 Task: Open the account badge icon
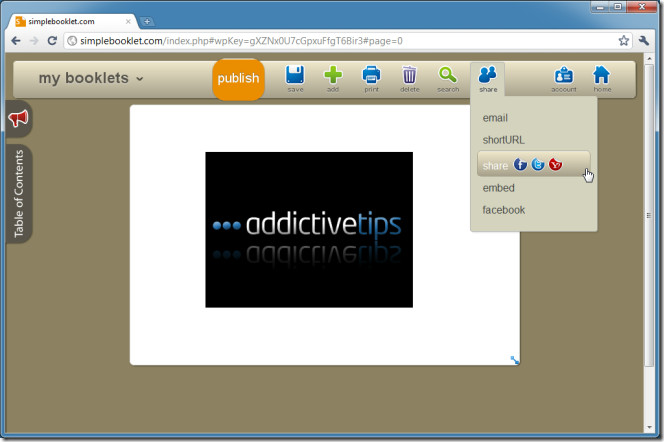[564, 75]
